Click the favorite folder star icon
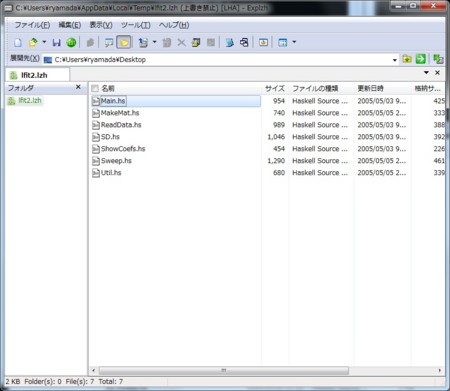Viewport: 450px width, 391px height. click(x=407, y=59)
